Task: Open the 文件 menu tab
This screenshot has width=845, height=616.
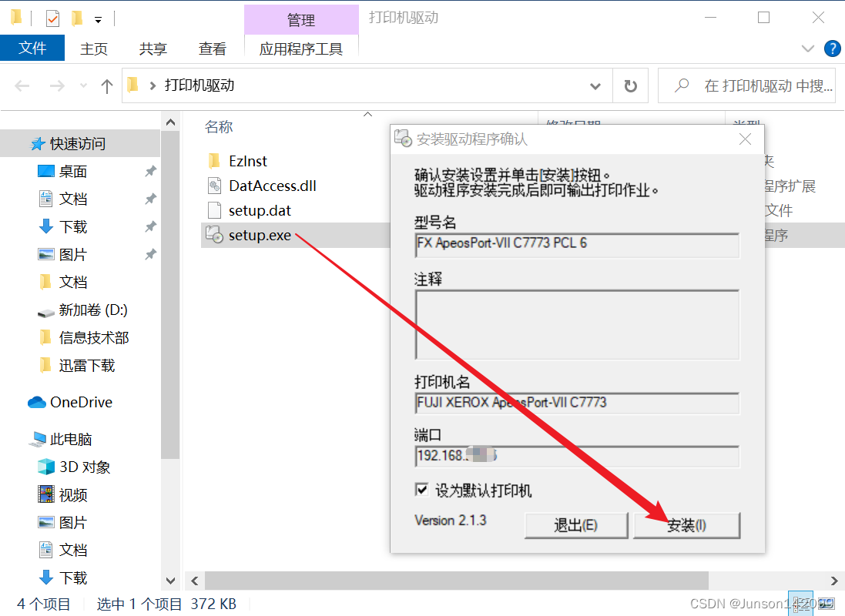Action: (32, 49)
